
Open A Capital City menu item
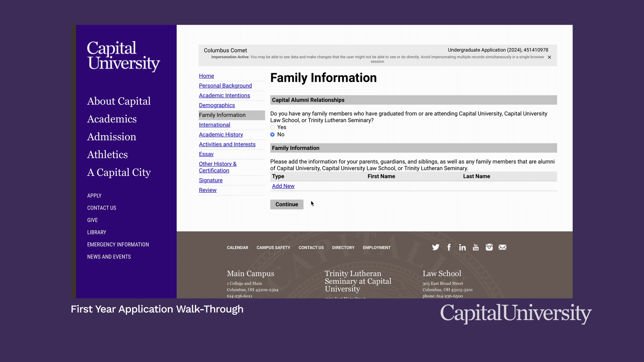pos(119,172)
